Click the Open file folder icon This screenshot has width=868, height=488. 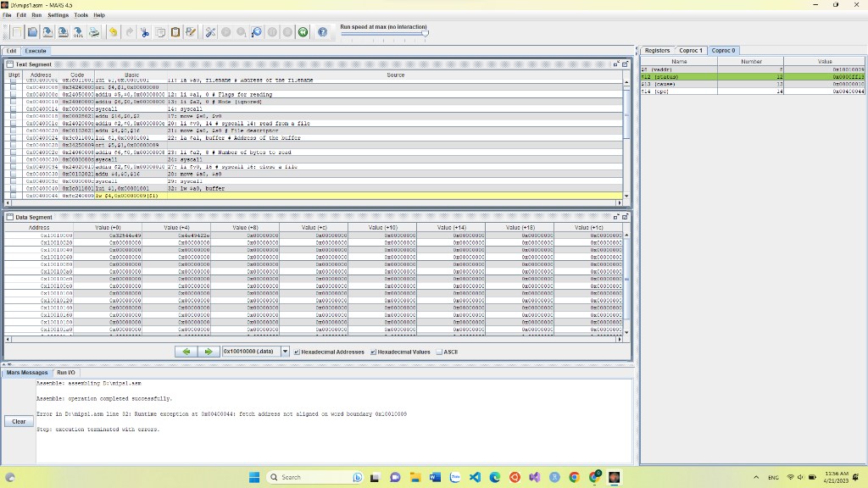[31, 32]
